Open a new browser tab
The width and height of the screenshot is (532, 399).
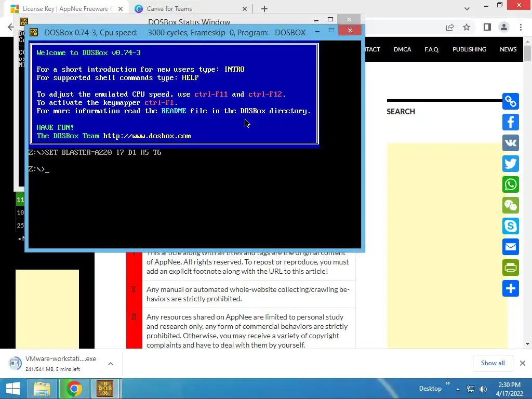264,9
